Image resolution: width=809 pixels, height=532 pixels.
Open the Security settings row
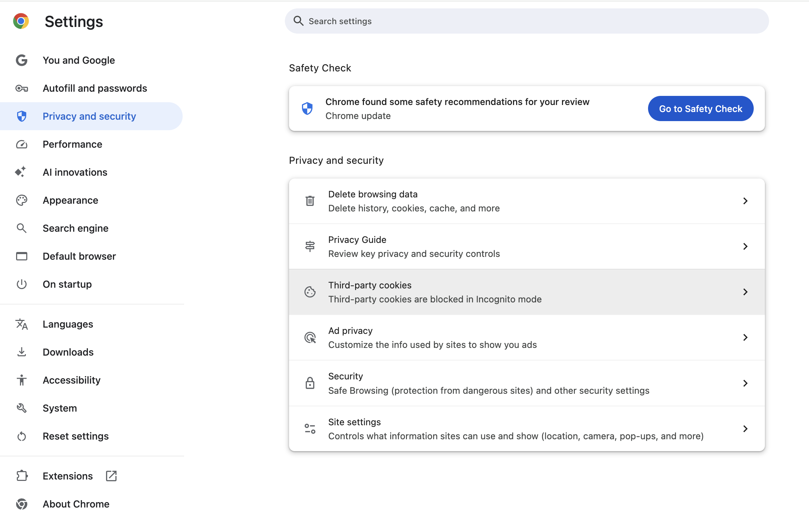coord(488,383)
